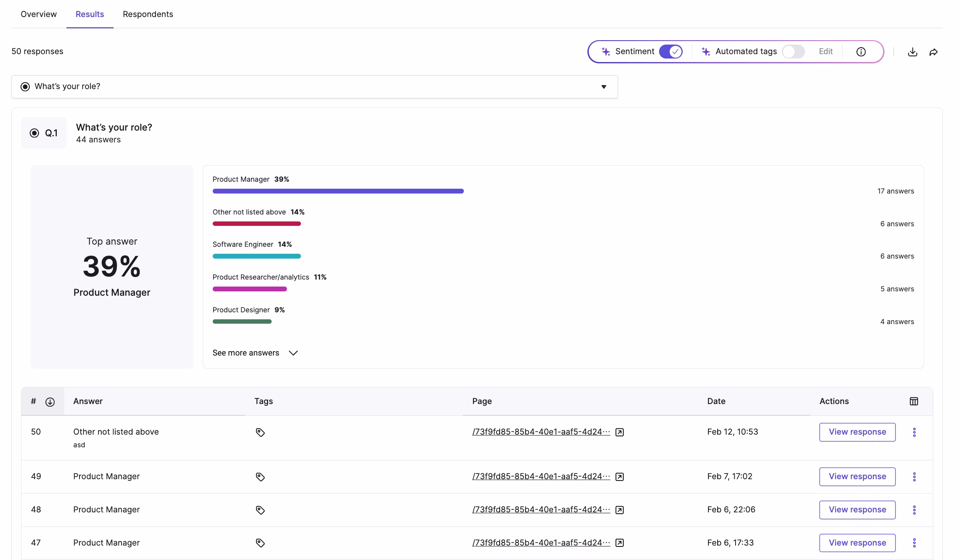Enable the Automated tags toggle
Screen dimensions: 960x560
coord(793,52)
